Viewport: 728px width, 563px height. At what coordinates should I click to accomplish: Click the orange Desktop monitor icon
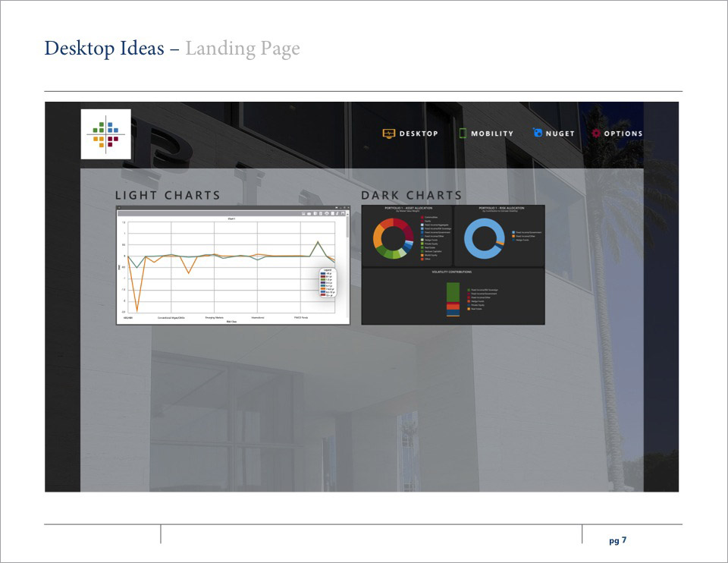coord(388,134)
